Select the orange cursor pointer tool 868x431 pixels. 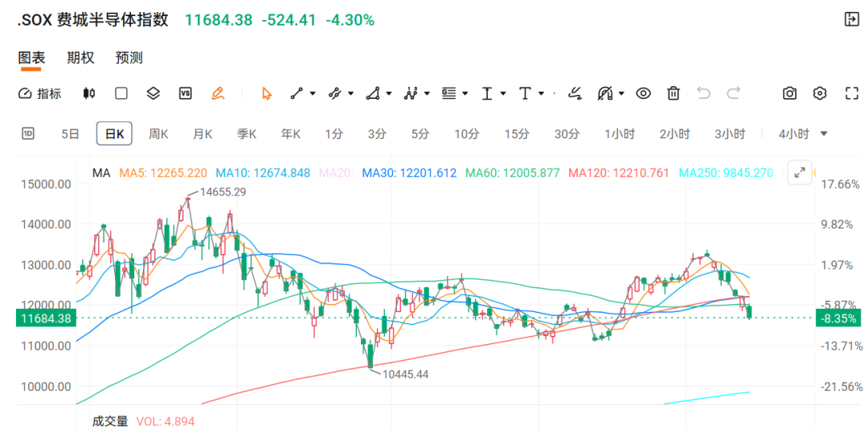coord(267,93)
